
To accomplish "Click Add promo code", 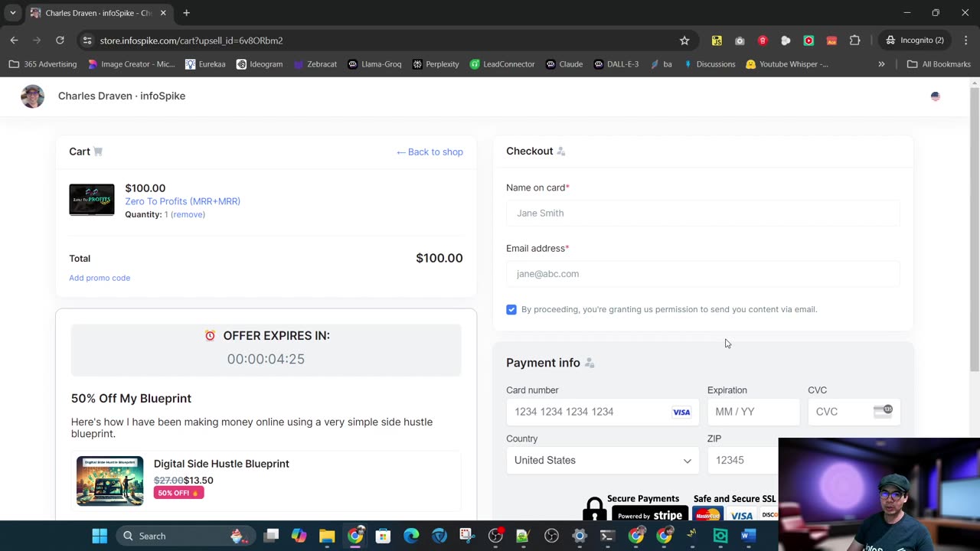I will tap(100, 278).
